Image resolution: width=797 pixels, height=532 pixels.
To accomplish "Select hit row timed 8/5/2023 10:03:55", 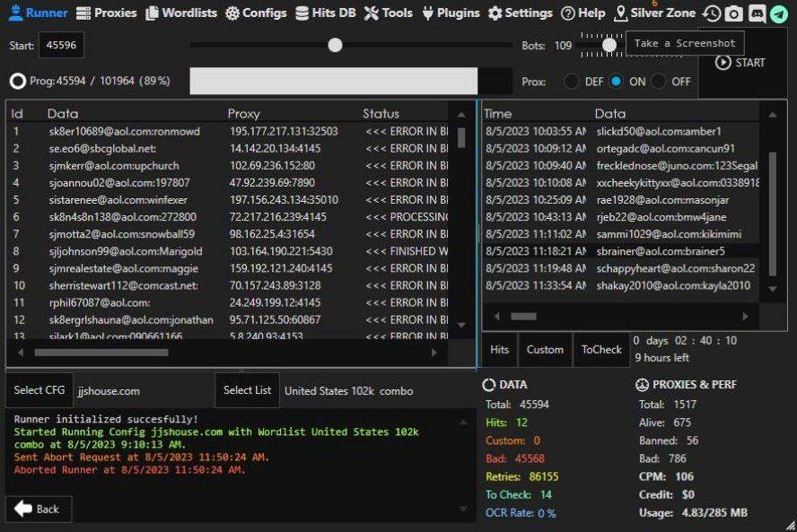I will click(620, 131).
